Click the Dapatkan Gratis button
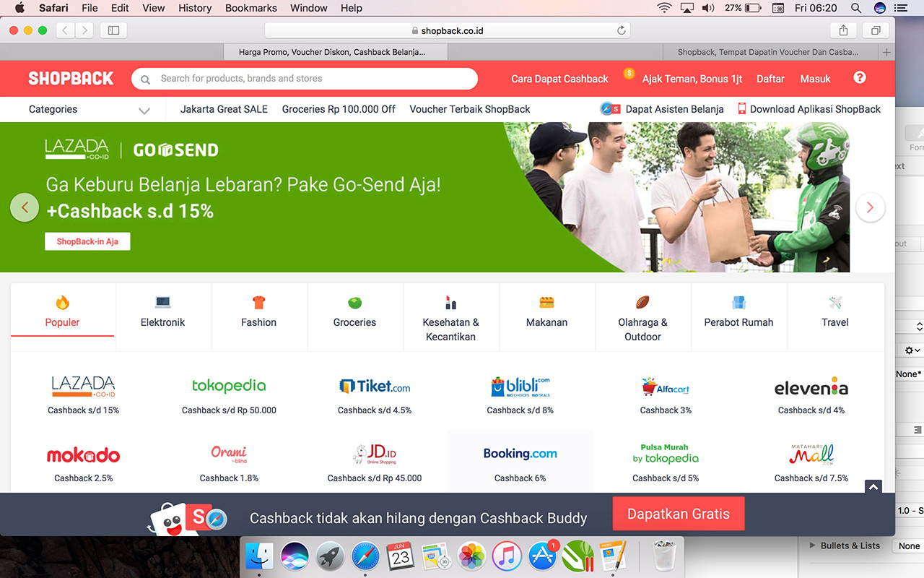 (679, 514)
